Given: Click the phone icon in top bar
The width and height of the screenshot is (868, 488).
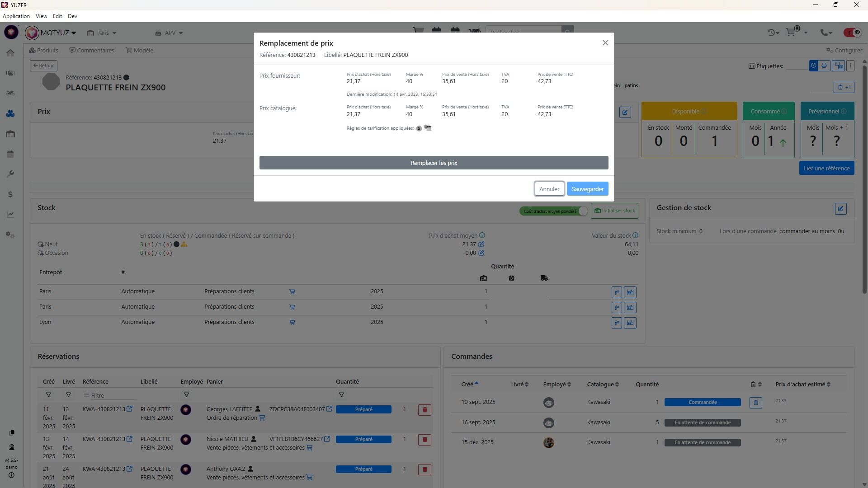Looking at the screenshot, I should 825,33.
